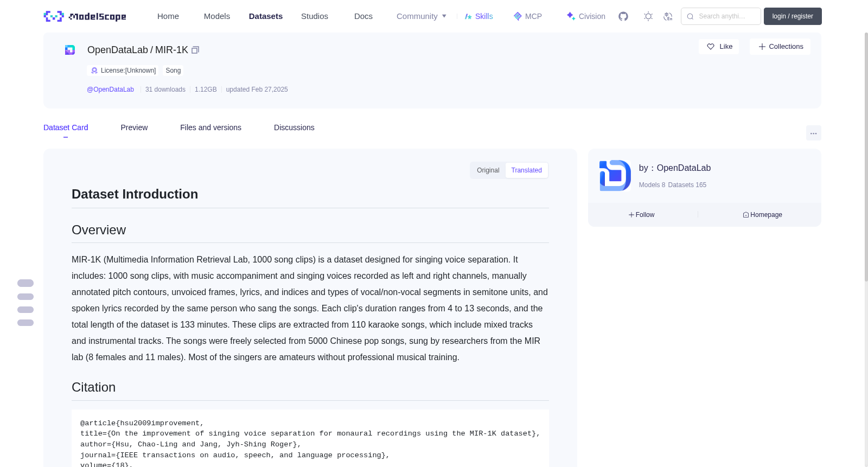The image size is (868, 467).
Task: Open the Civision page
Action: point(585,16)
